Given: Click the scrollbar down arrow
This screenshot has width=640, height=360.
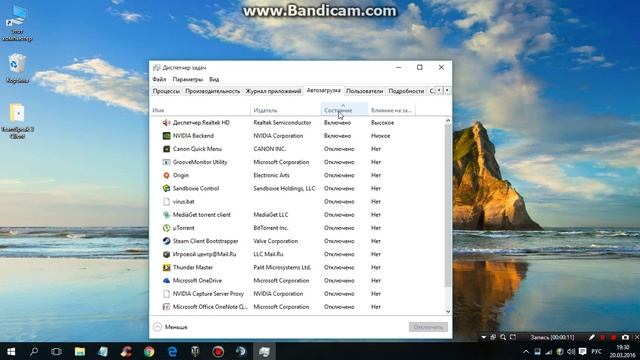Looking at the screenshot, I should tap(448, 311).
